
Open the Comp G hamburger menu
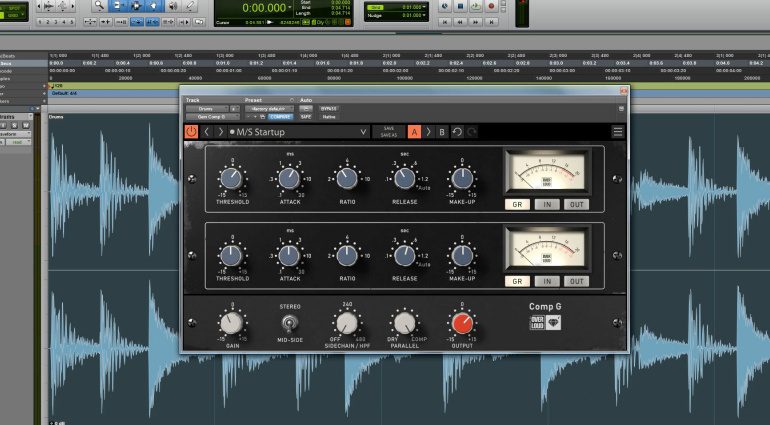pos(618,132)
